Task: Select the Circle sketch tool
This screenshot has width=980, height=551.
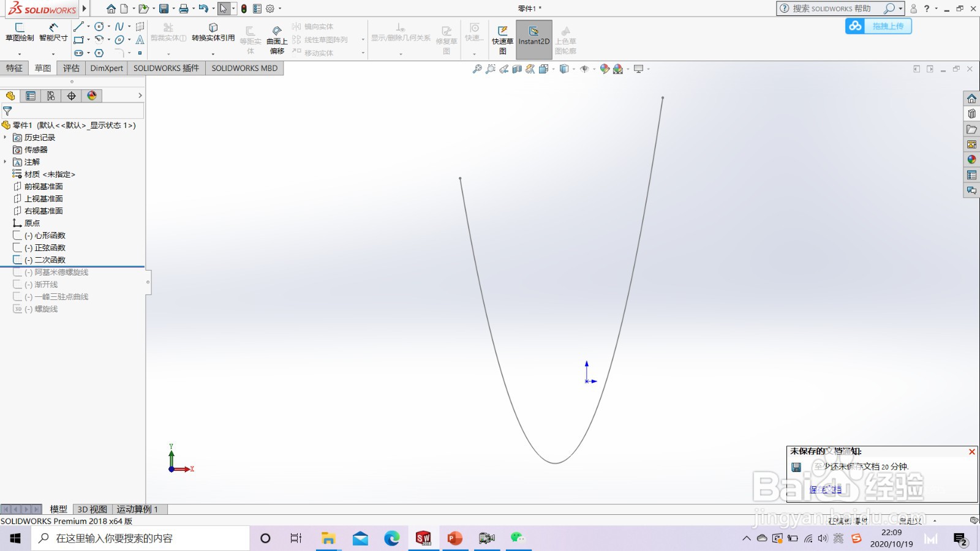Action: [99, 26]
